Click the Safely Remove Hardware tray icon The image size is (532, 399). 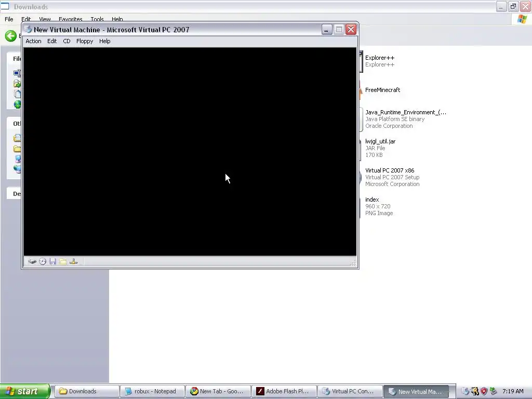[493, 391]
